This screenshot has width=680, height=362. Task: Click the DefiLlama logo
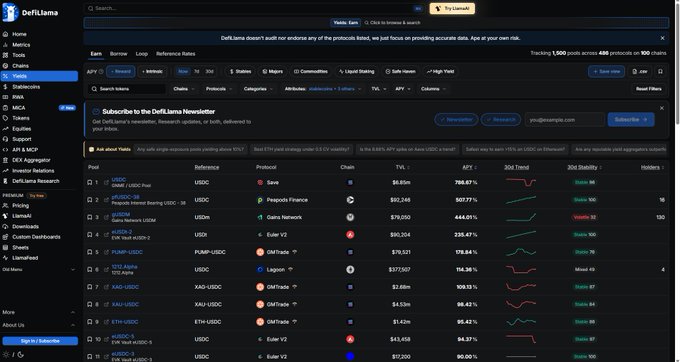[x=30, y=12]
